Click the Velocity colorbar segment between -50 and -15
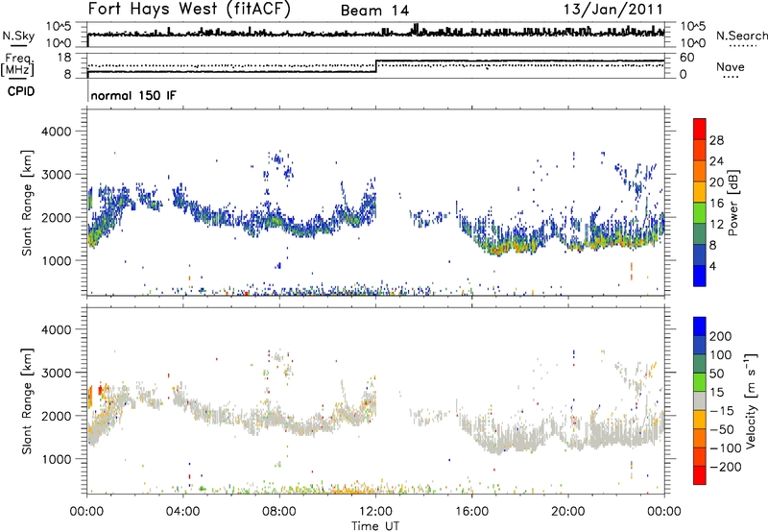Viewport: 768px width, 532px height. [700, 420]
